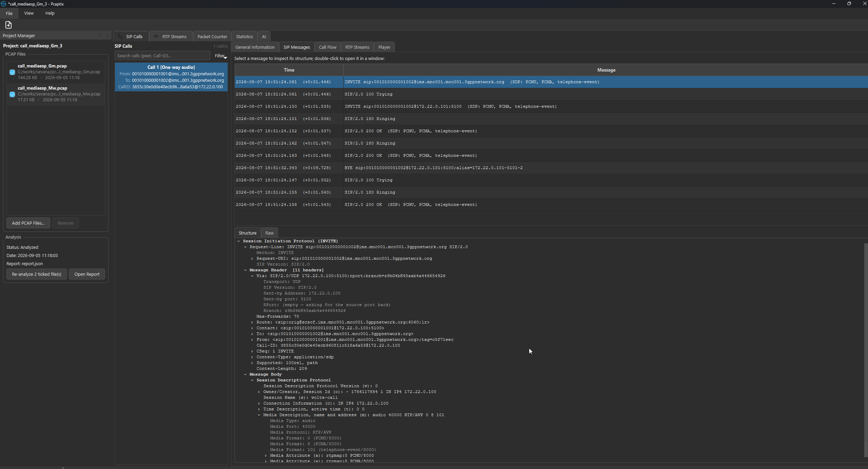Click the Remove button
Screen dimensions: 868x469
66,223
